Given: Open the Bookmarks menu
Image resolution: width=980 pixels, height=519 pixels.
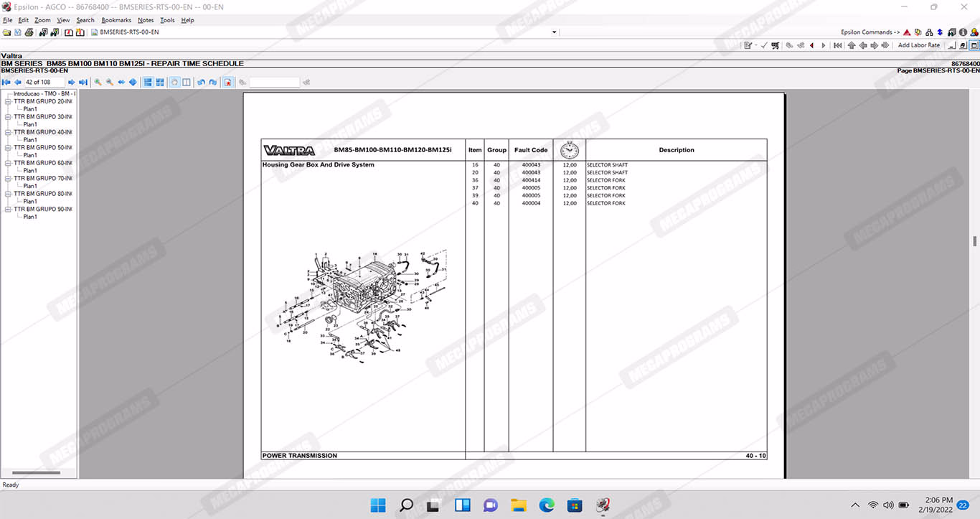Looking at the screenshot, I should pos(116,20).
